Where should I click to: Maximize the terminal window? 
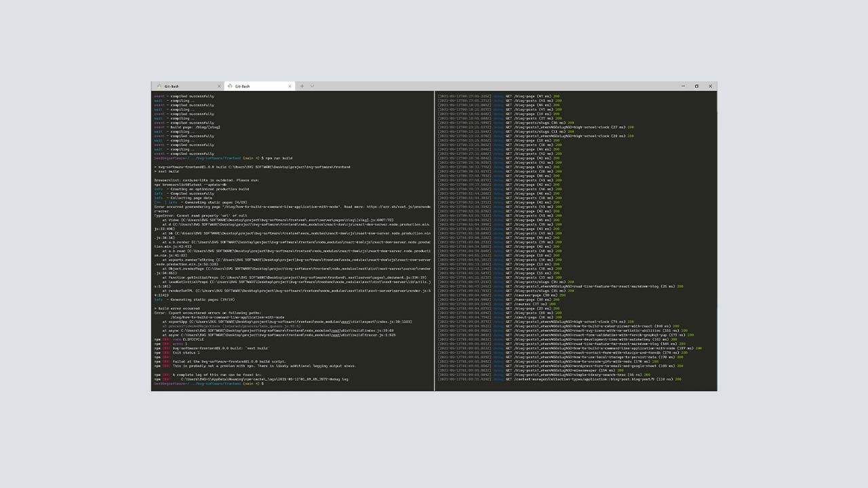pyautogui.click(x=696, y=86)
